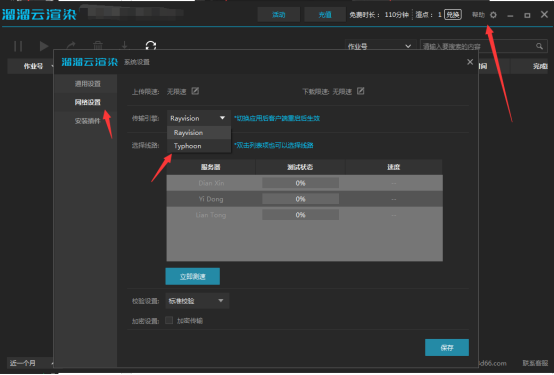Click the 充值 recharge button
Image resolution: width=554 pixels, height=375 pixels.
click(x=325, y=15)
